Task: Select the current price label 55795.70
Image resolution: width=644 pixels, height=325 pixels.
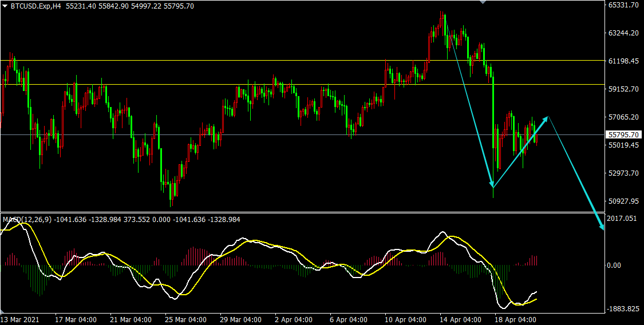Action: [x=623, y=135]
